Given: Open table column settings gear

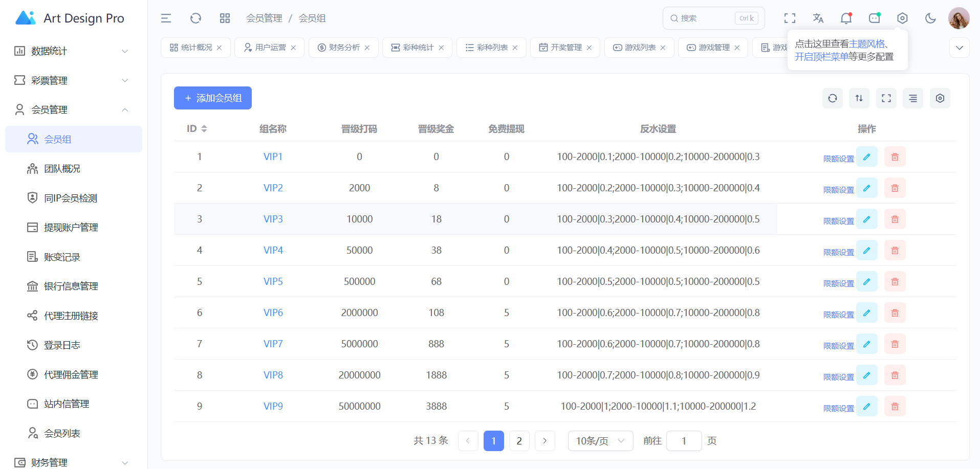Looking at the screenshot, I should (940, 98).
